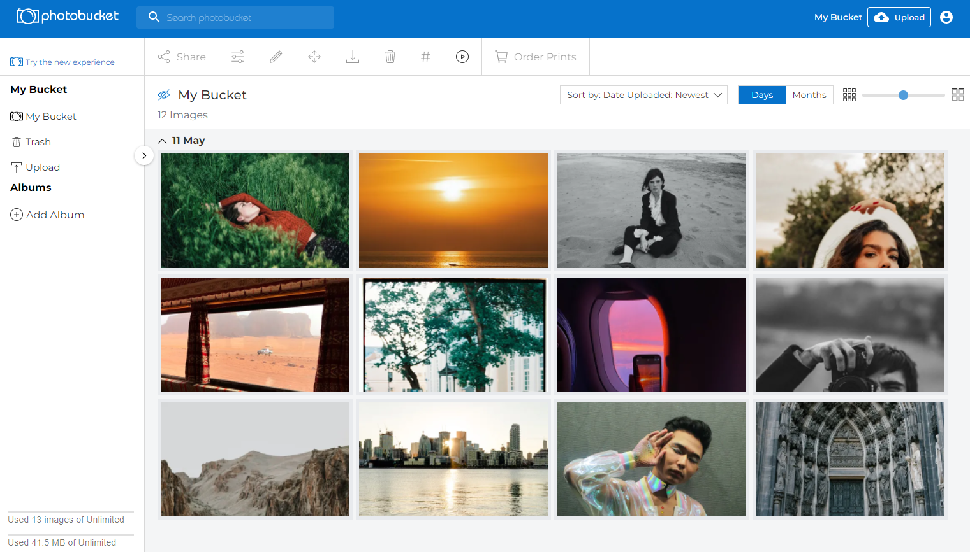Open the airplane window sunset photo
This screenshot has width=970, height=552.
coord(651,335)
